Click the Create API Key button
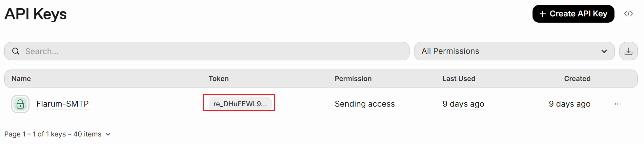 [x=573, y=14]
